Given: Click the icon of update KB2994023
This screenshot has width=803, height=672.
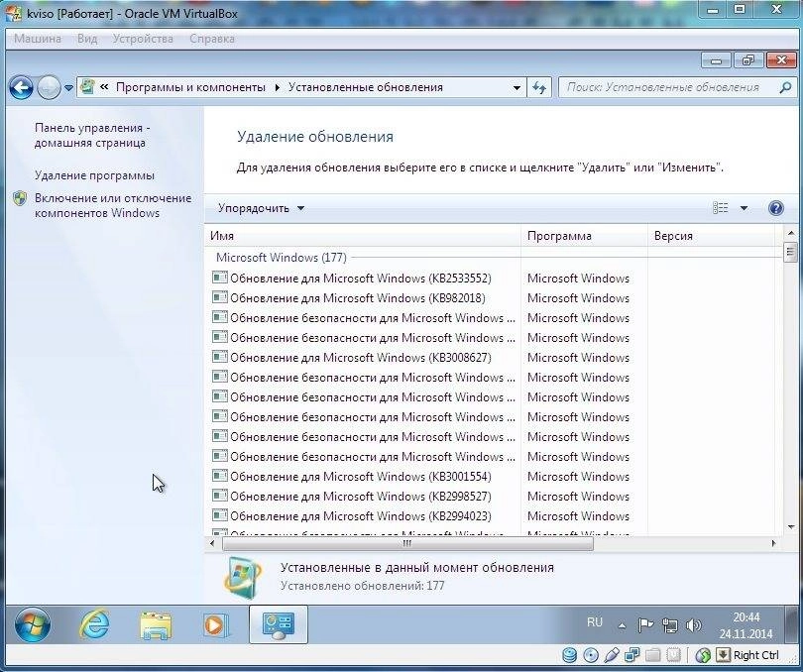Looking at the screenshot, I should coord(220,515).
